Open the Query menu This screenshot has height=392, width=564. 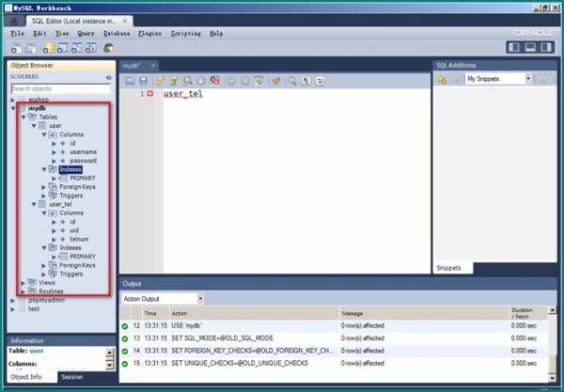86,34
